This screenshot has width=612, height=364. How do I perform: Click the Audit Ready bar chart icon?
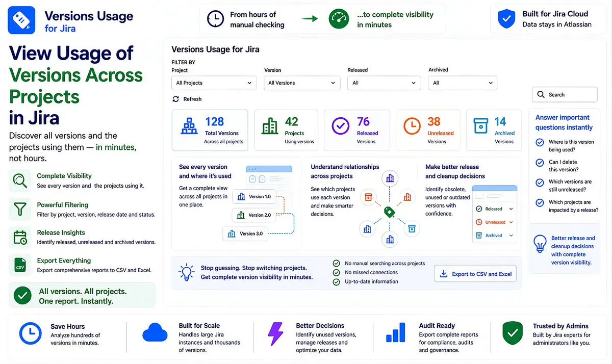point(395,332)
